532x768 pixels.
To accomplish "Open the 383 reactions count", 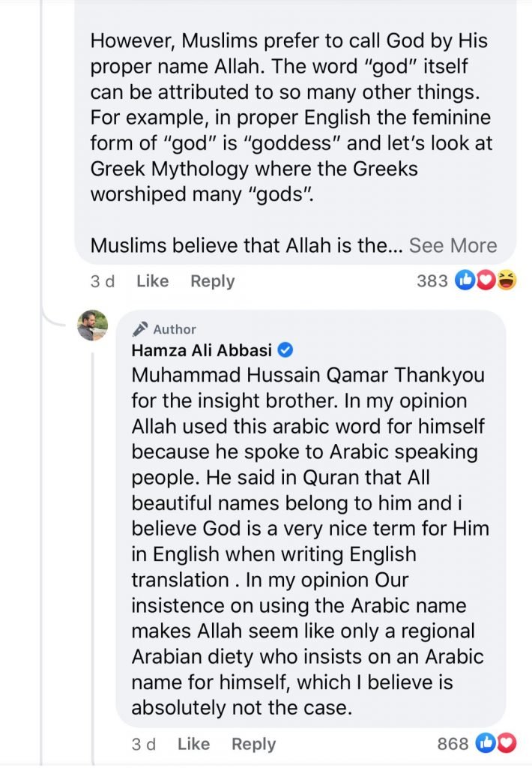I will pos(432,281).
